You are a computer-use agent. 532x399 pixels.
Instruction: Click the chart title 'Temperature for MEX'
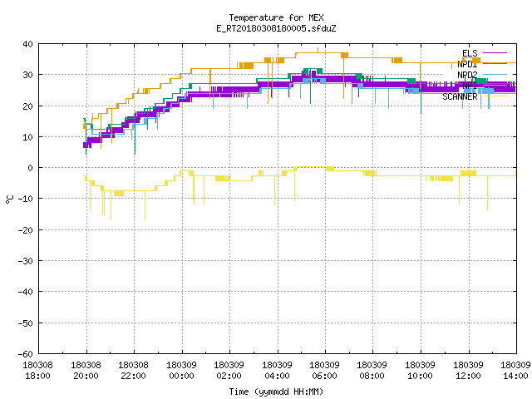tap(276, 17)
